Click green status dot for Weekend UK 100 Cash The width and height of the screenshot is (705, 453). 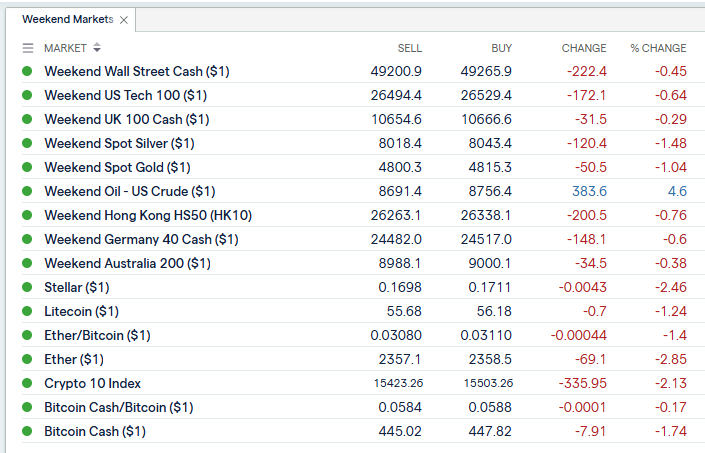tap(27, 119)
